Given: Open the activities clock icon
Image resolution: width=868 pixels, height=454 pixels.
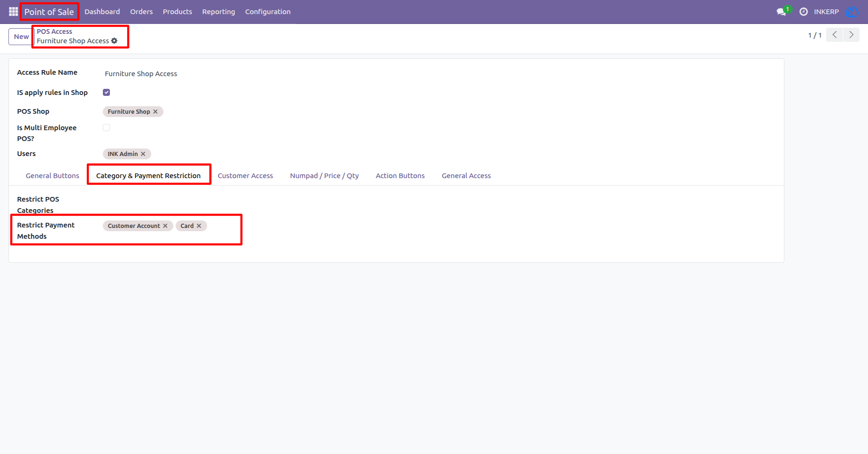Looking at the screenshot, I should click(x=804, y=12).
